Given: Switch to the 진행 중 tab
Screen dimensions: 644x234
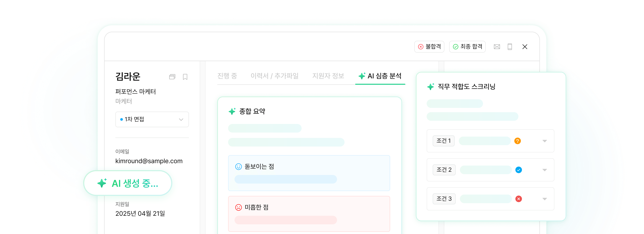Looking at the screenshot, I should [227, 76].
